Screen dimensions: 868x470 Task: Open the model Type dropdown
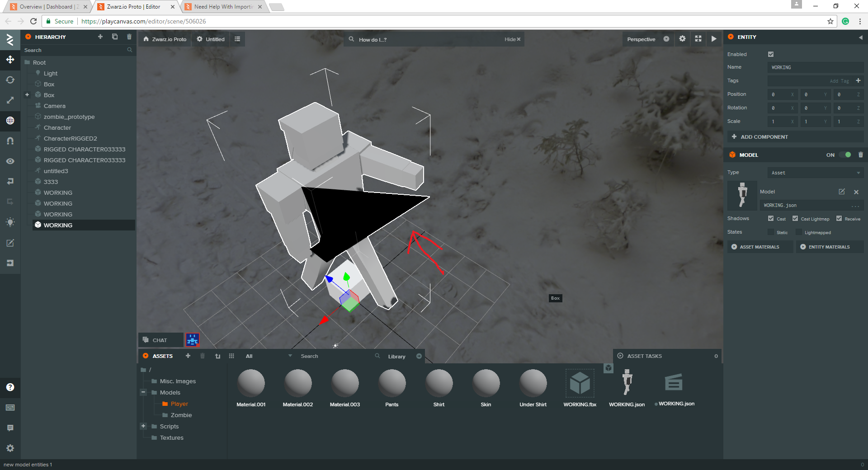click(815, 173)
